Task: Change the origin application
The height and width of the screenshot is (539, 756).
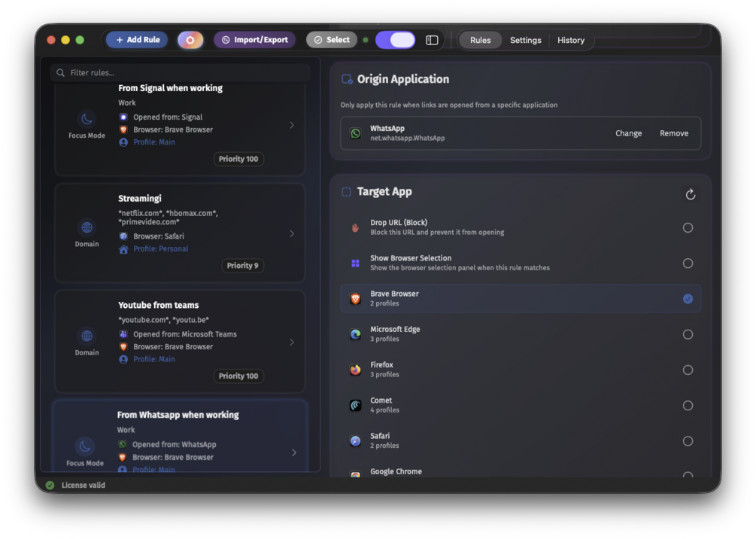Action: point(628,133)
